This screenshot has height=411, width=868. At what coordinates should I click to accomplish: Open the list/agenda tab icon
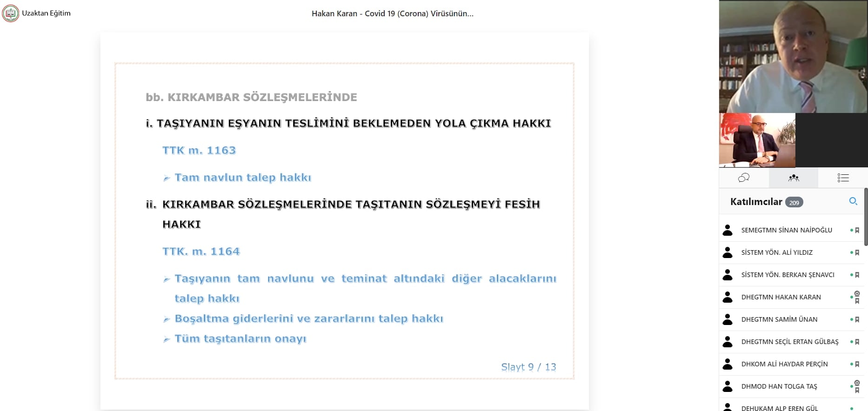(843, 178)
